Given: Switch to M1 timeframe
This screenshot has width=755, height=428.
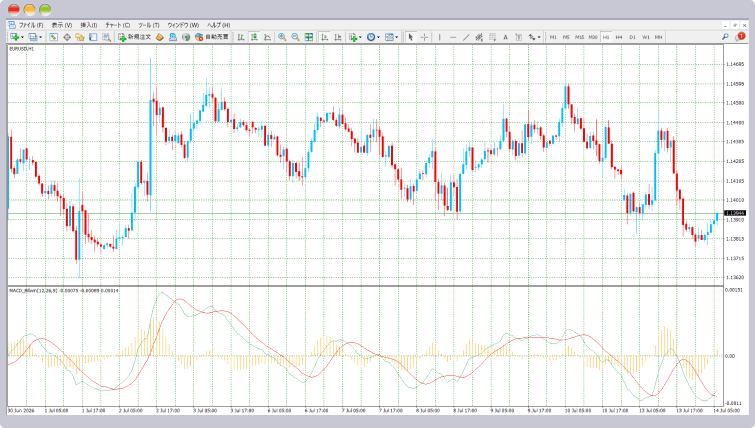Looking at the screenshot, I should pos(553,37).
